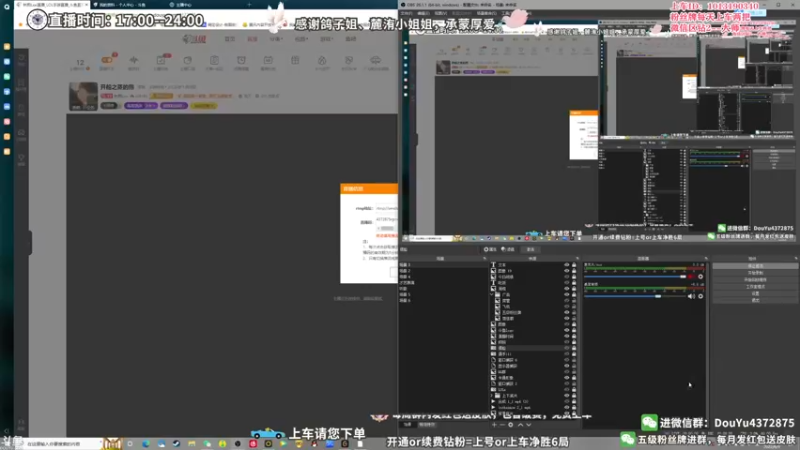The height and width of the screenshot is (450, 800).
Task: Move selected source up with arrow
Action: 520,424
